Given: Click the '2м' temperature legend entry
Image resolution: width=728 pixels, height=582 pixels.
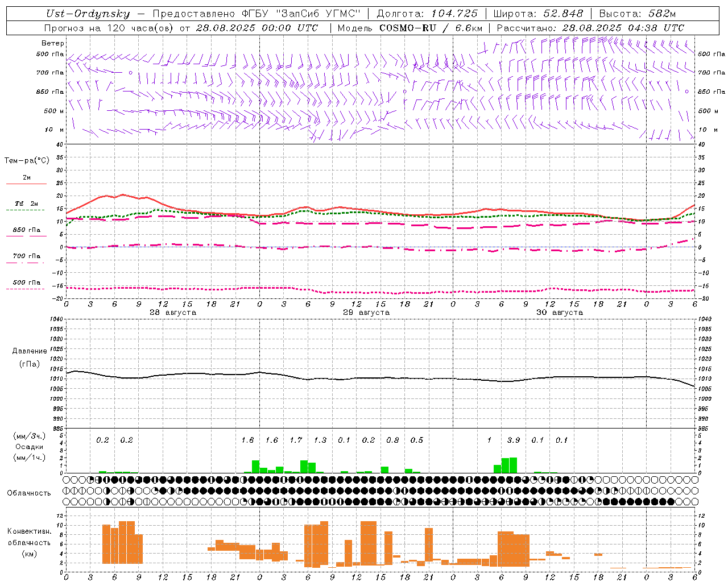Looking at the screenshot, I should click(x=27, y=177).
